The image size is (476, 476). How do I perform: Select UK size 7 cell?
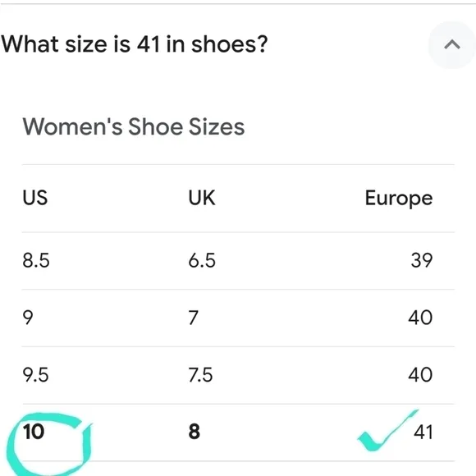[194, 318]
